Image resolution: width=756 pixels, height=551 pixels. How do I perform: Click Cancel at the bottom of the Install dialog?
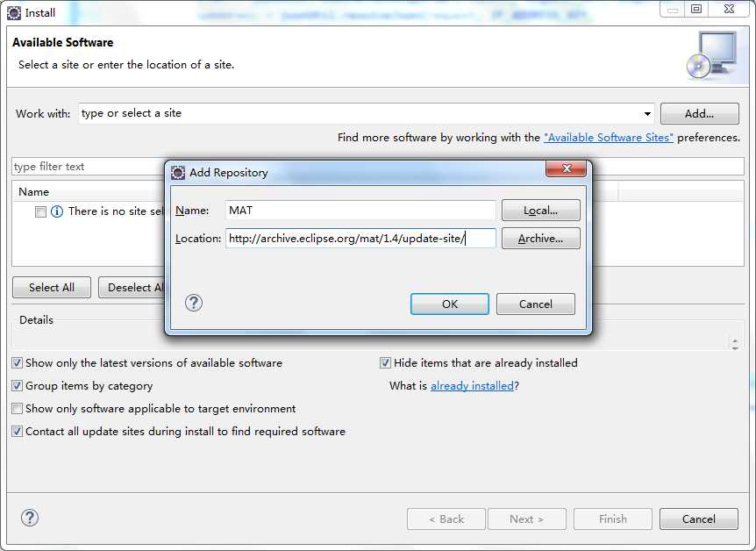coord(699,519)
